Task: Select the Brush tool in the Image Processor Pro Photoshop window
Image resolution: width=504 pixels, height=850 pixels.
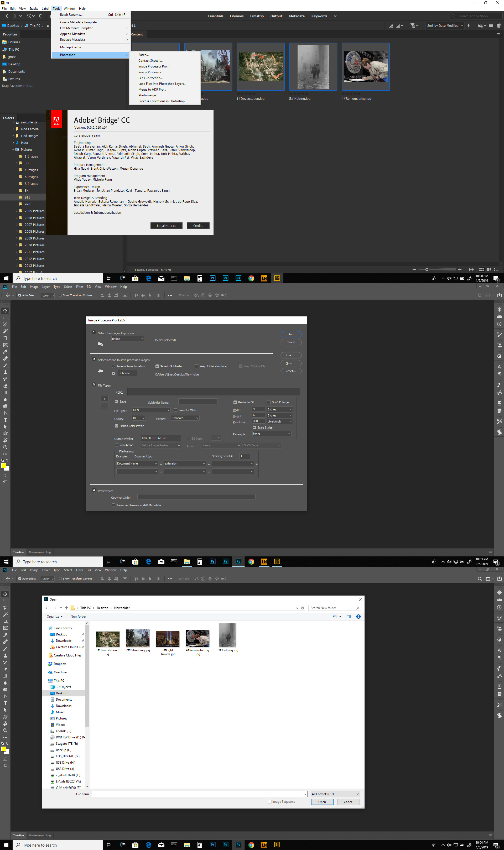Action: pos(5,365)
